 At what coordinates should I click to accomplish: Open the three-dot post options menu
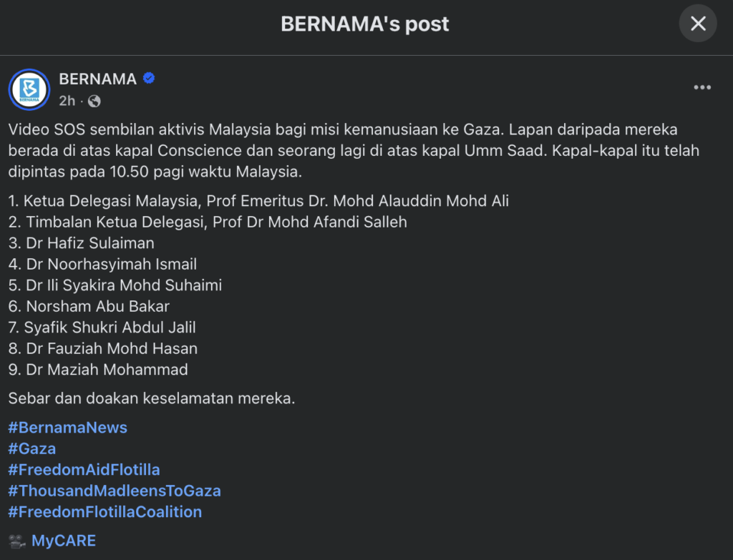tap(702, 88)
